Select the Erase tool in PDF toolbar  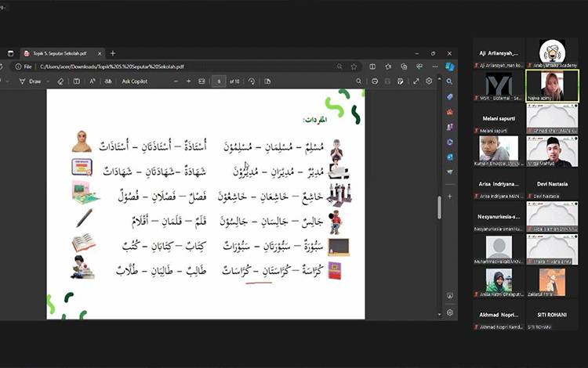60,81
